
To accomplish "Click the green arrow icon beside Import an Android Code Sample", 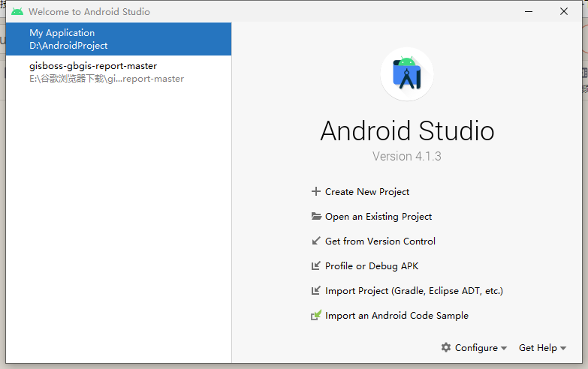I will point(316,315).
